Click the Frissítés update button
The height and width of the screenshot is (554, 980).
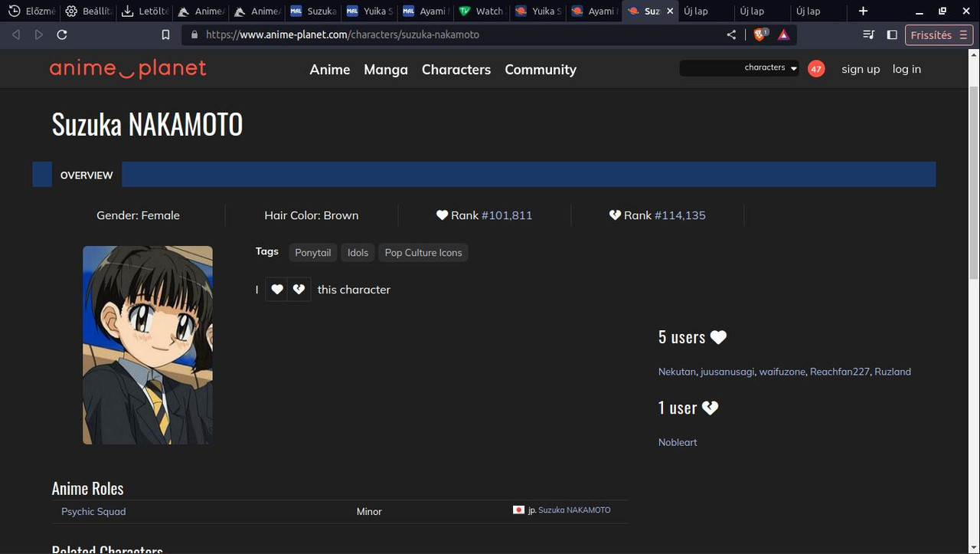939,34
